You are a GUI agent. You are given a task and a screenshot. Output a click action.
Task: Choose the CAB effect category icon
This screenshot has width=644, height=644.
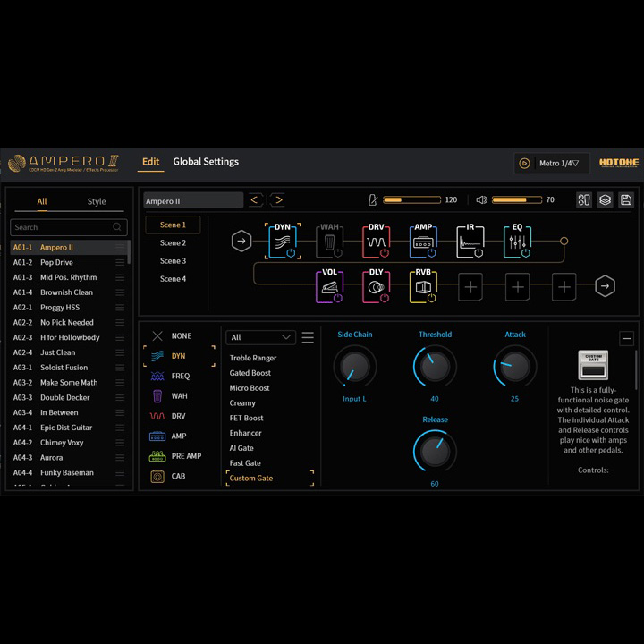coord(157,477)
